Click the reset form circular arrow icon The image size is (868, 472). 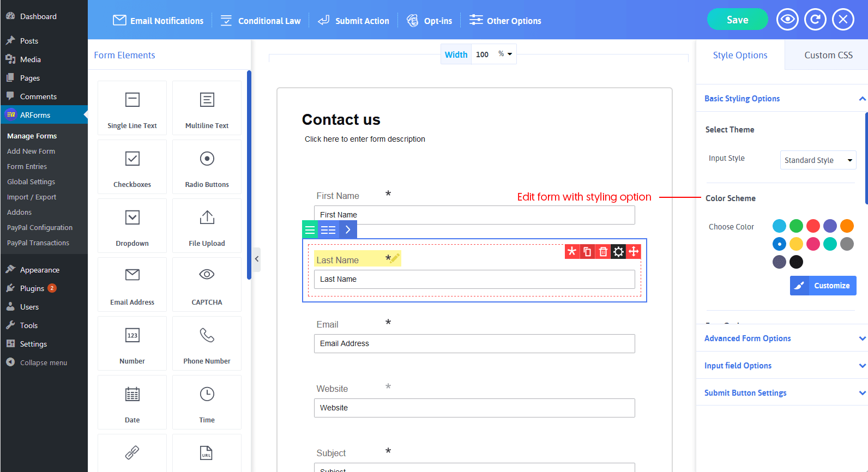click(815, 20)
